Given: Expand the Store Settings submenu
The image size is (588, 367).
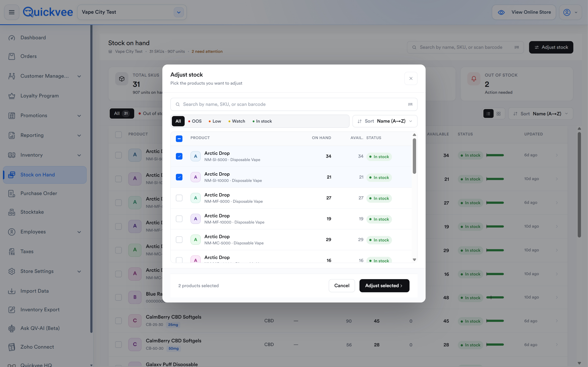Looking at the screenshot, I should click(79, 272).
